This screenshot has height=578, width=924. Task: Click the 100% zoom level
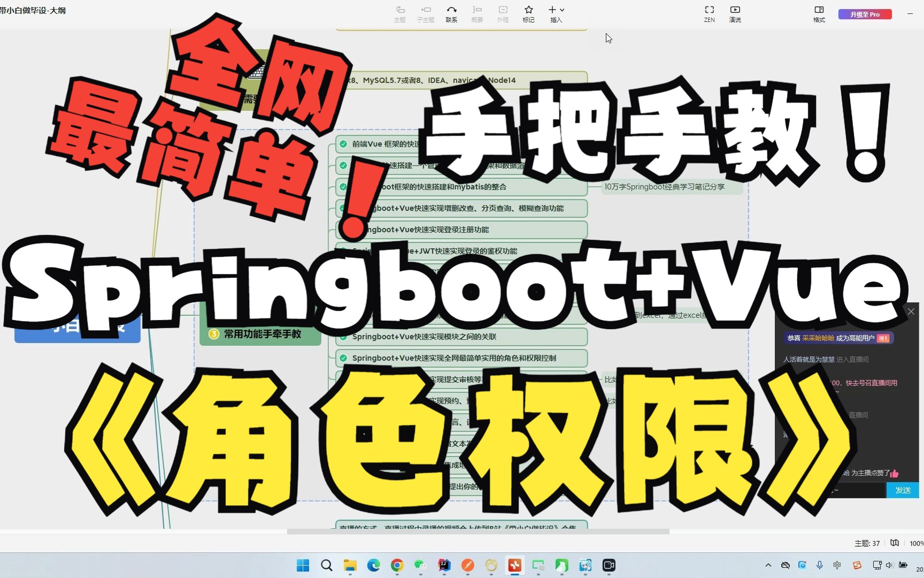(x=917, y=543)
